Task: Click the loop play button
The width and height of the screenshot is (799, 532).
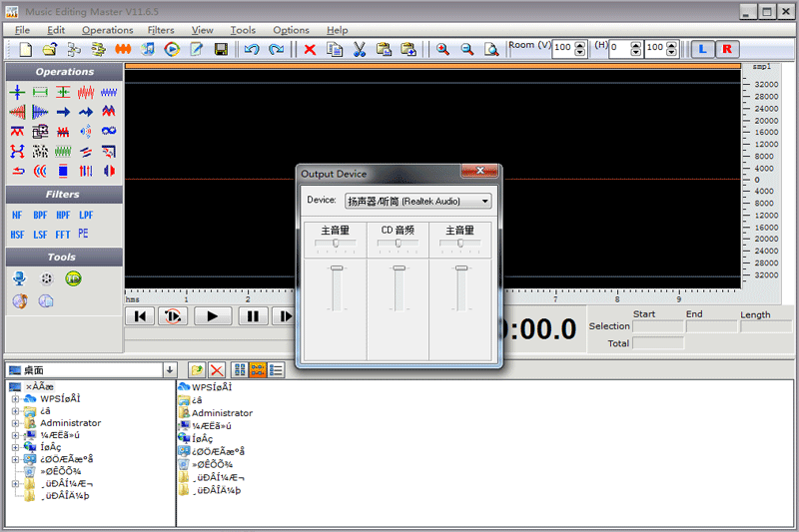Action: coord(173,316)
